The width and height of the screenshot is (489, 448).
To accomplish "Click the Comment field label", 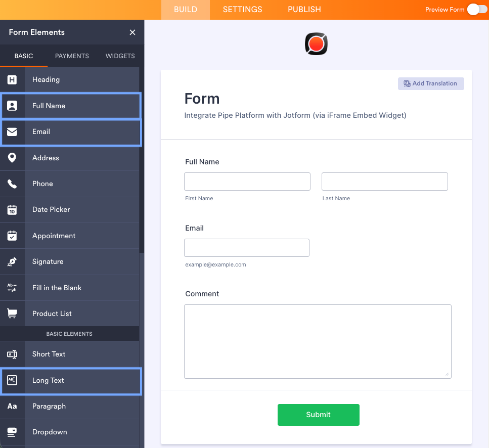I will pyautogui.click(x=202, y=294).
